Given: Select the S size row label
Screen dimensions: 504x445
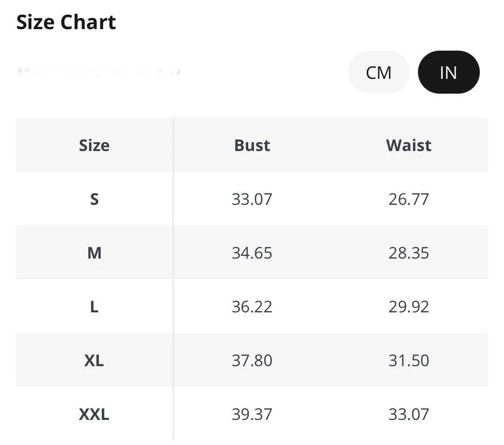Looking at the screenshot, I should (94, 199).
